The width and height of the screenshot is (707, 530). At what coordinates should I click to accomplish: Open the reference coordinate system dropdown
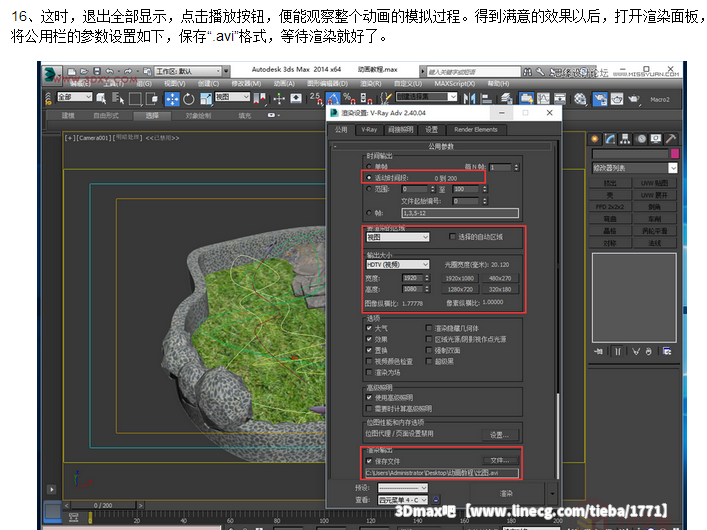click(232, 97)
